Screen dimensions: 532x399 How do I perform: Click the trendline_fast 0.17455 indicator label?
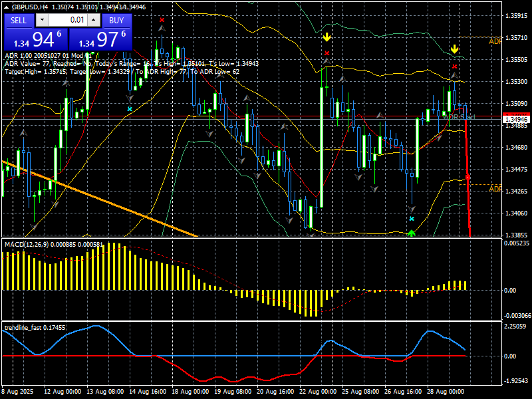35,328
